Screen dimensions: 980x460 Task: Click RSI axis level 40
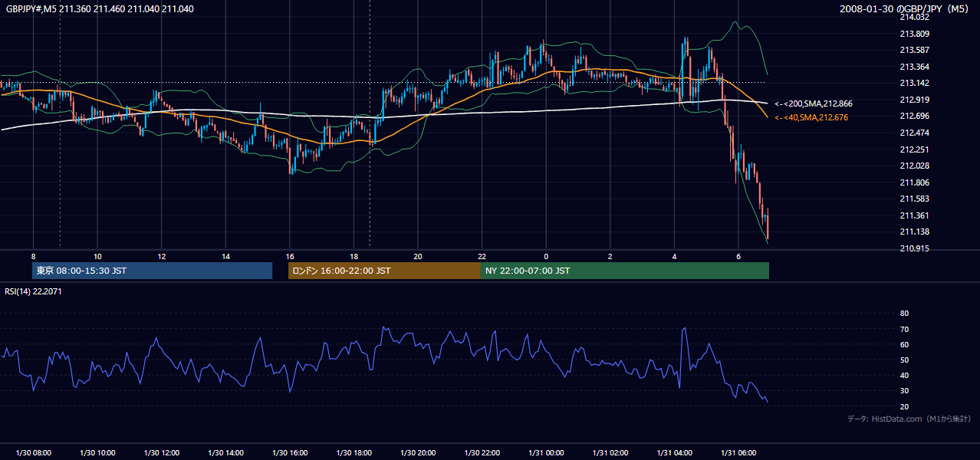(904, 376)
